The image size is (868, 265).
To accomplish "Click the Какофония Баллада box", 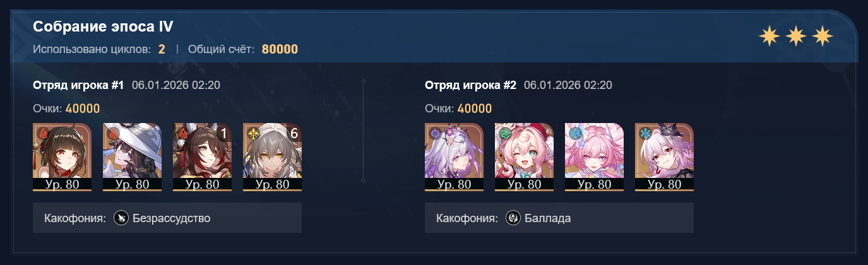I will click(x=559, y=218).
